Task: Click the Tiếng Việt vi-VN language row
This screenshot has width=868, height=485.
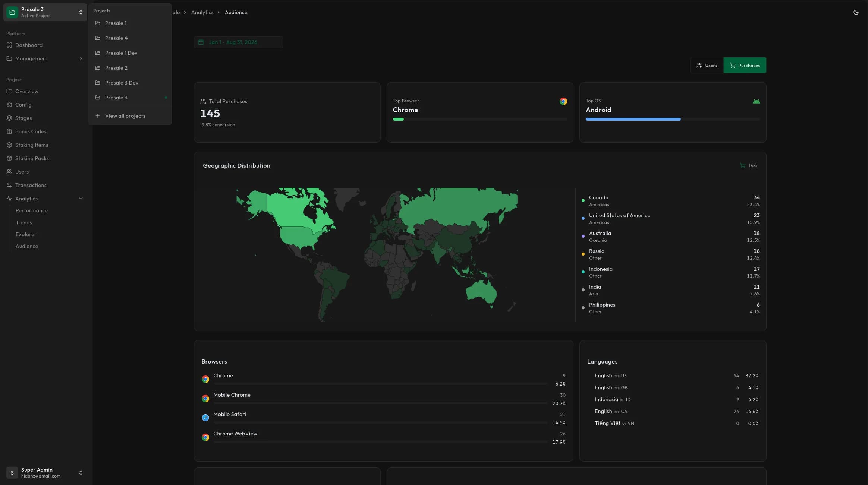Action: [673, 423]
